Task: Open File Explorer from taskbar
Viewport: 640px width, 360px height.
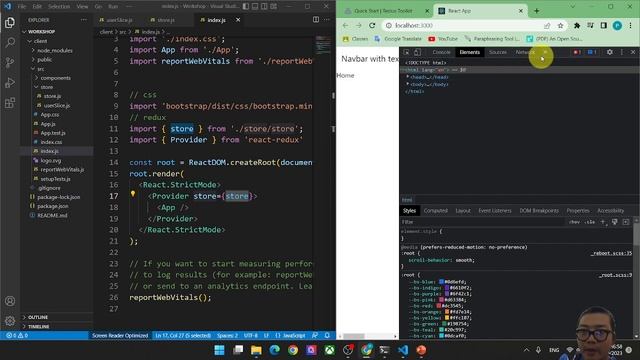Action: [256, 350]
